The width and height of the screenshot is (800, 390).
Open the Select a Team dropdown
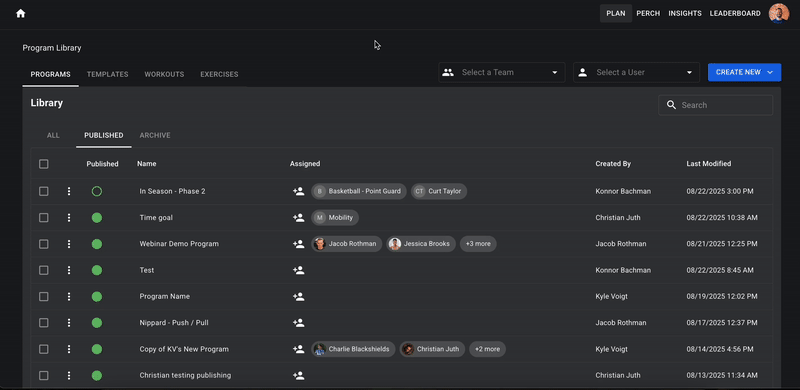pyautogui.click(x=502, y=72)
